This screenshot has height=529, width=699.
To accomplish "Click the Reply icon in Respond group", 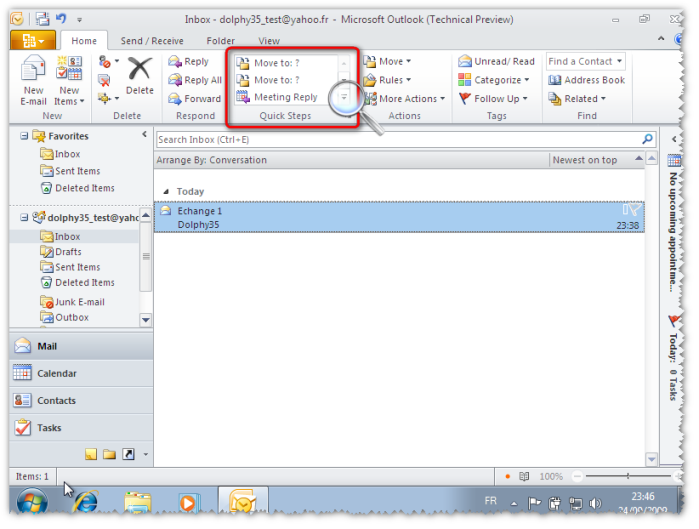I will (175, 62).
